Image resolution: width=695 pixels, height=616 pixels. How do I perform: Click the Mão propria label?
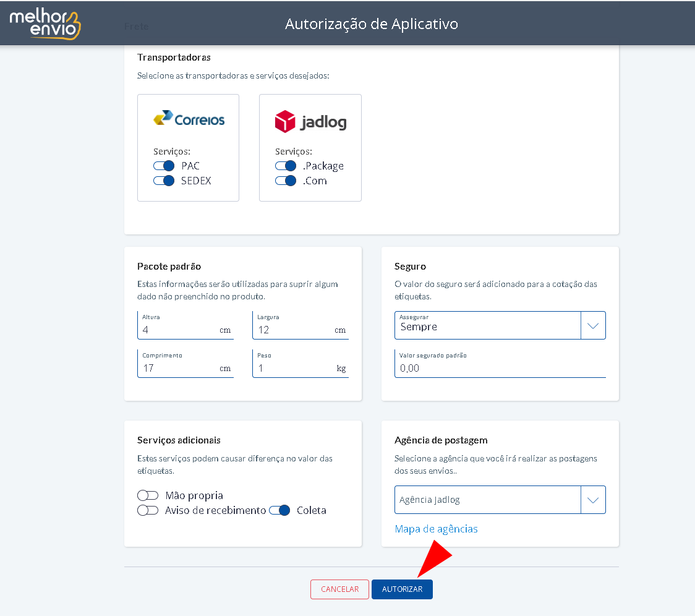point(194,496)
